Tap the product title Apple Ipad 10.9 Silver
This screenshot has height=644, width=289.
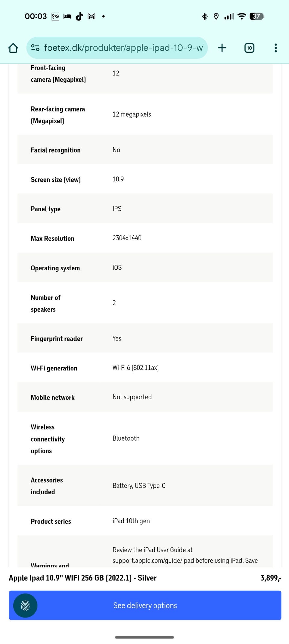(82, 578)
